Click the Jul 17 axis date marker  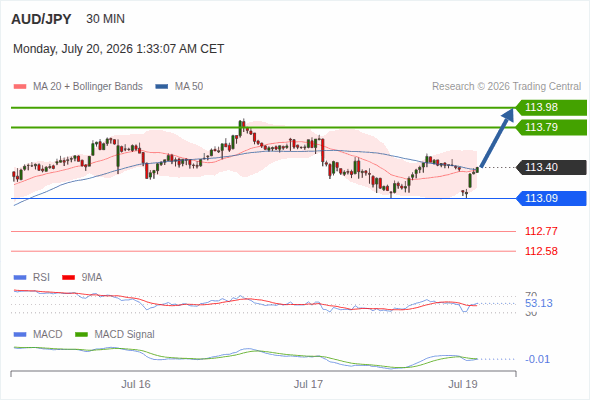308,384
